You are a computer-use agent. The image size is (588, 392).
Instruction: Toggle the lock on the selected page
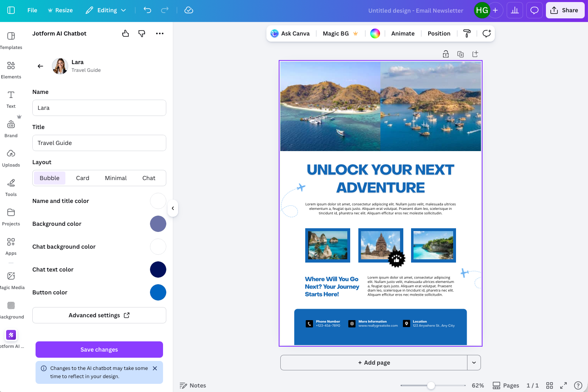click(x=446, y=53)
